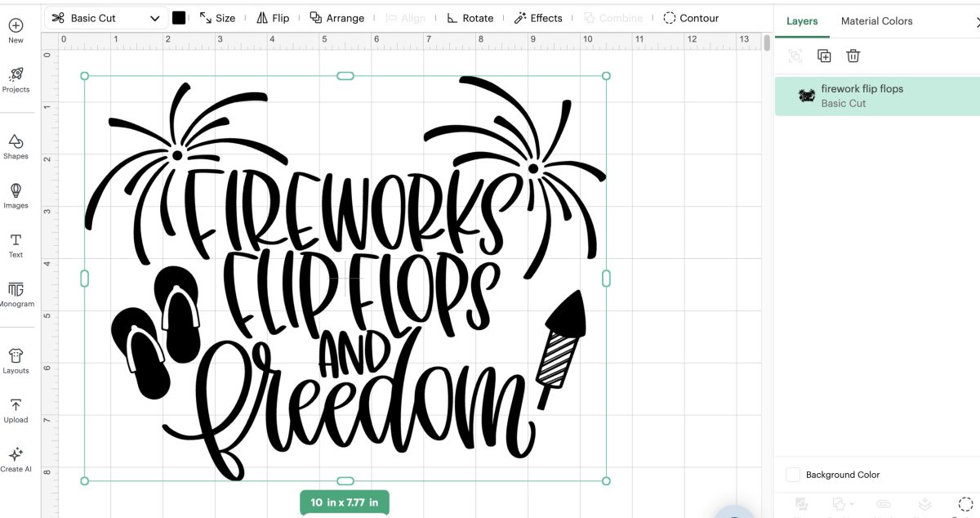
Task: Click the canvas vertical scrollbar
Action: 766,43
